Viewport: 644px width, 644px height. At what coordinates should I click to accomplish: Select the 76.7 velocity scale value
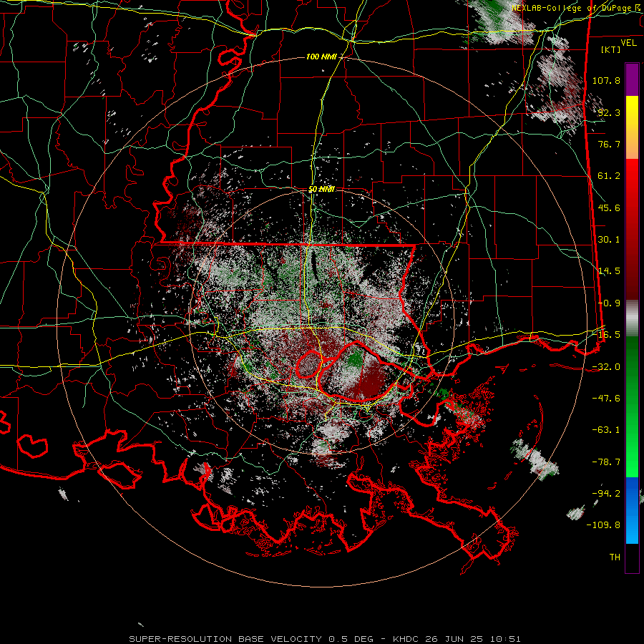coord(609,144)
